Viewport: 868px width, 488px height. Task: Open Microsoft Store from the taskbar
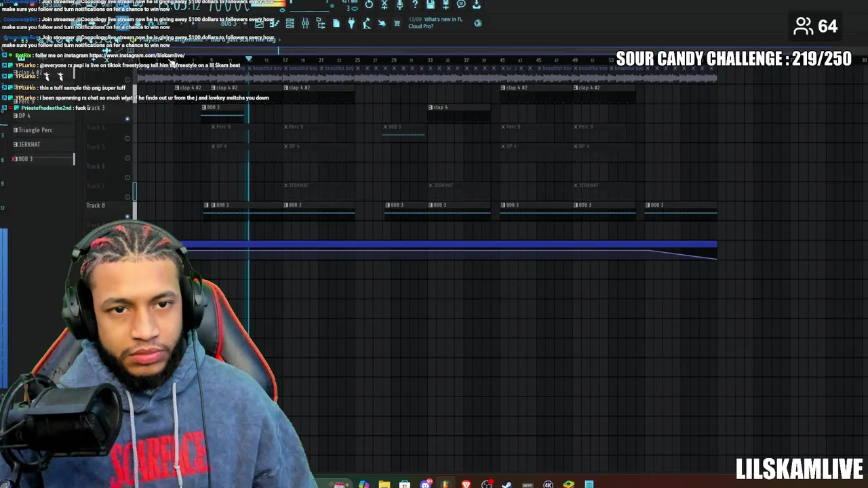pyautogui.click(x=404, y=484)
